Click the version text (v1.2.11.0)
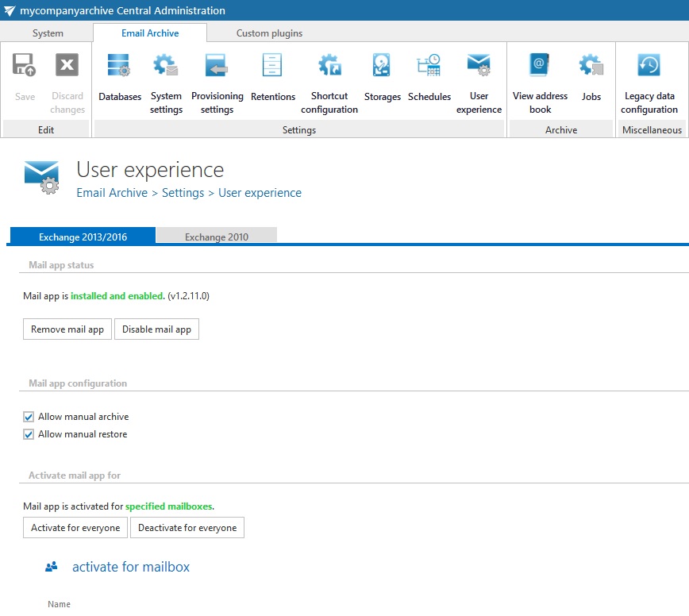This screenshot has height=616, width=689. point(188,296)
